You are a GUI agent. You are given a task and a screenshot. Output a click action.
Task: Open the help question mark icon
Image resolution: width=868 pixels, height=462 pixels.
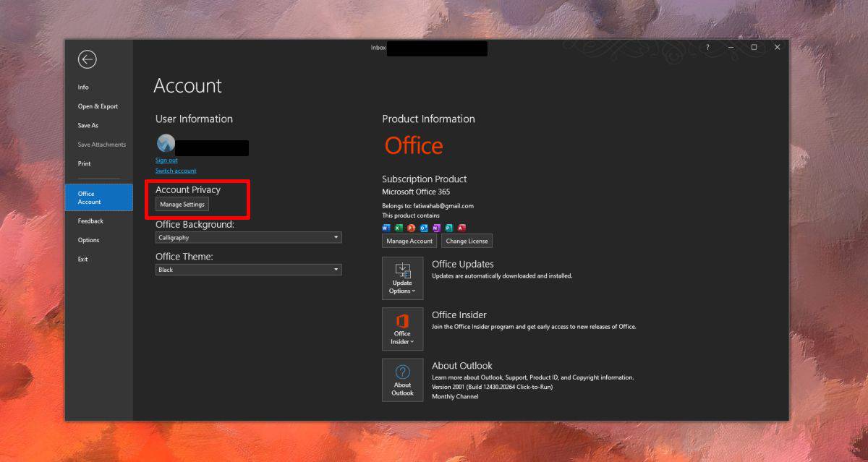(x=707, y=47)
